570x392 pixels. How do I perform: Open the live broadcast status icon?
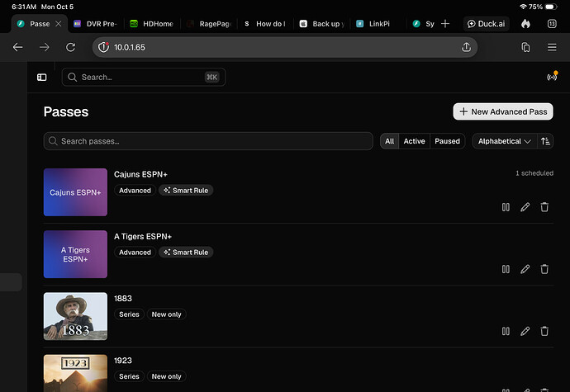pos(552,77)
